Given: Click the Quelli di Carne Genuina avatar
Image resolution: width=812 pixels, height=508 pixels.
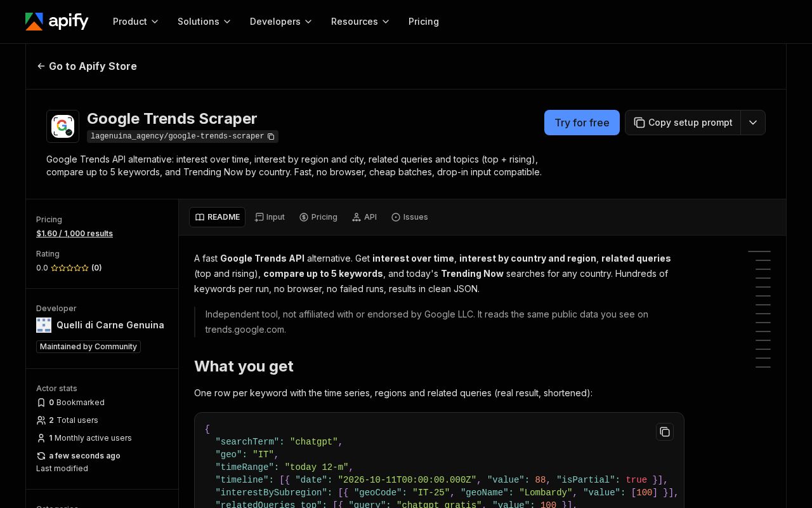Looking at the screenshot, I should pyautogui.click(x=44, y=325).
